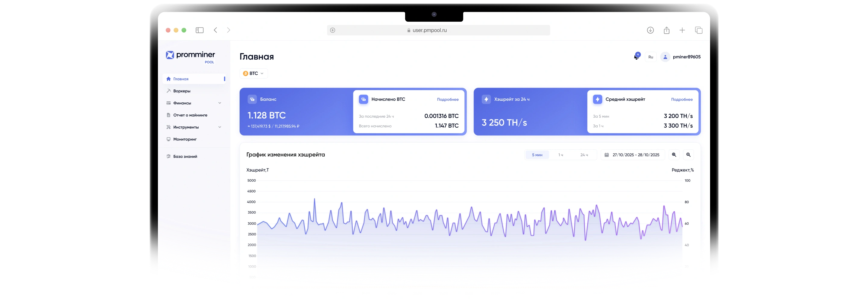868x301 pixels.
Task: Select the 5 мин chart interval
Action: [537, 155]
